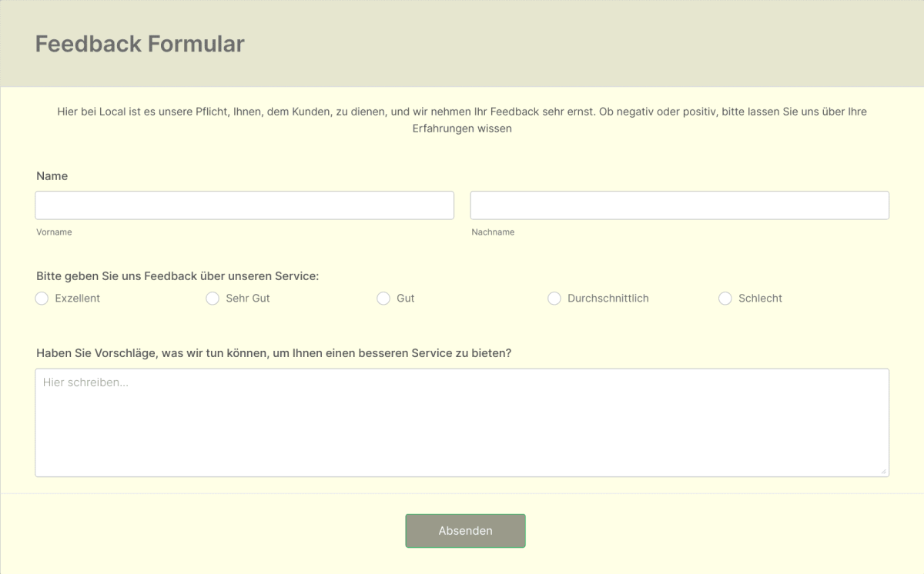Viewport: 924px width, 574px height.
Task: Select the "Gut" service rating
Action: (x=383, y=298)
